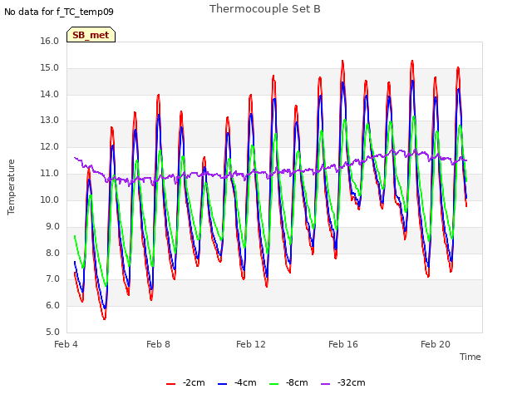The image size is (532, 399).
Task: Click the SB_met annotation label
Action: pos(91,35)
